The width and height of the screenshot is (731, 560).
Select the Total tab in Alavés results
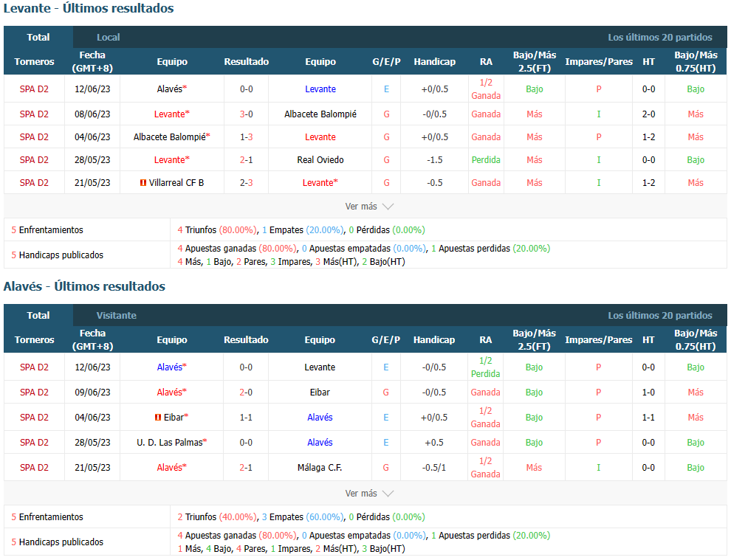pos(38,315)
